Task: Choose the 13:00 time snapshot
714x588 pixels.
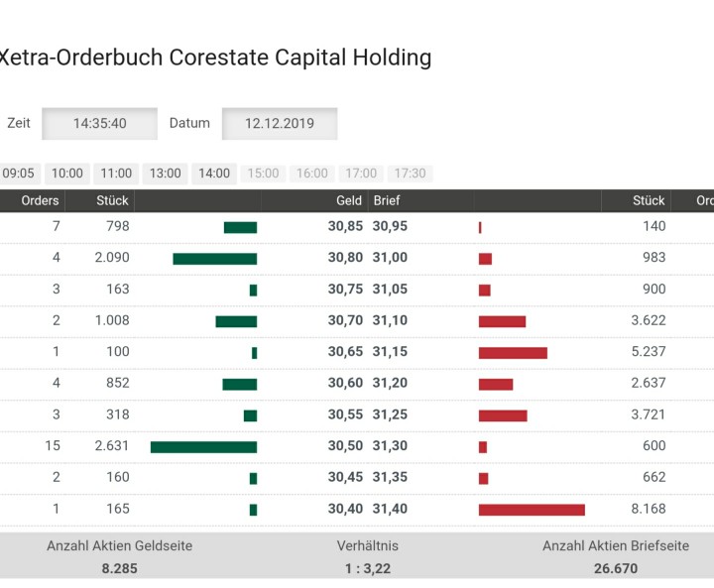Action: pos(166,174)
